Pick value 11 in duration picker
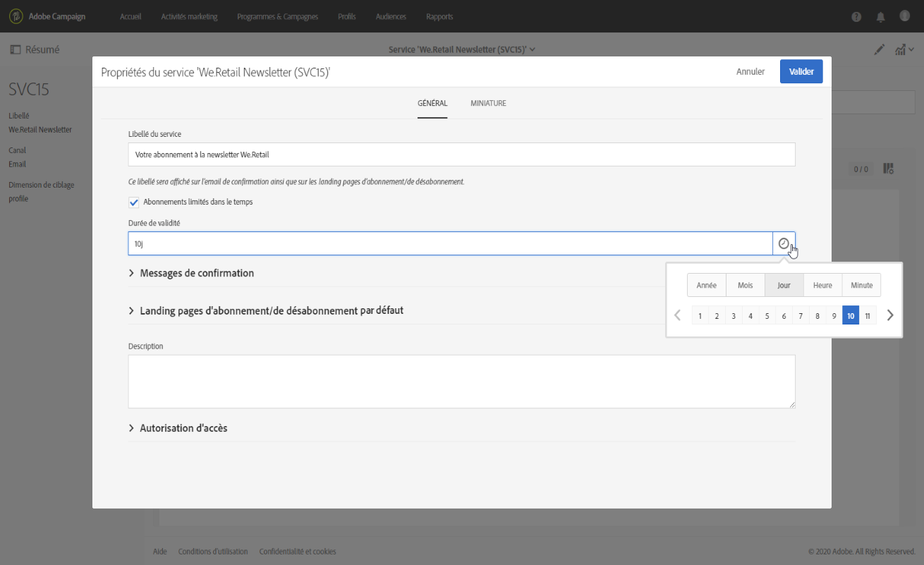The image size is (924, 565). (868, 316)
